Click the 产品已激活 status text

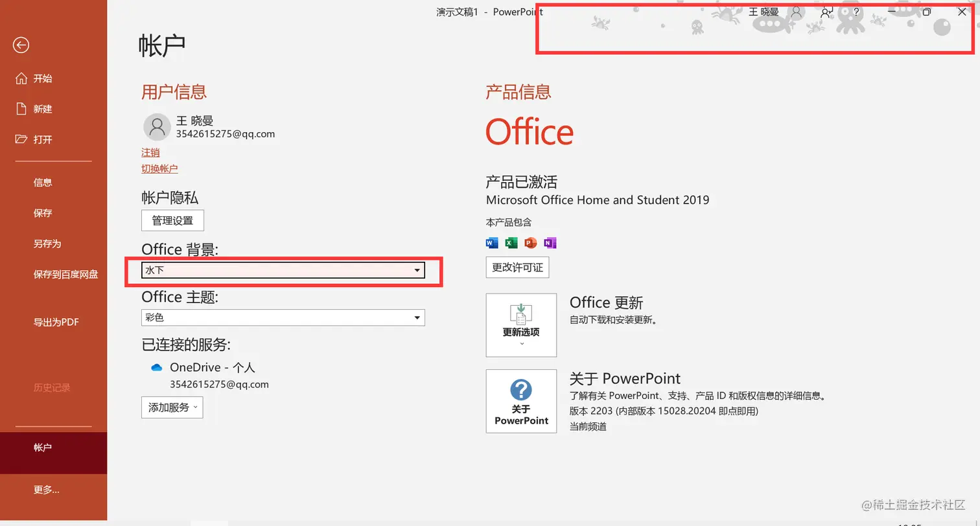pos(522,181)
